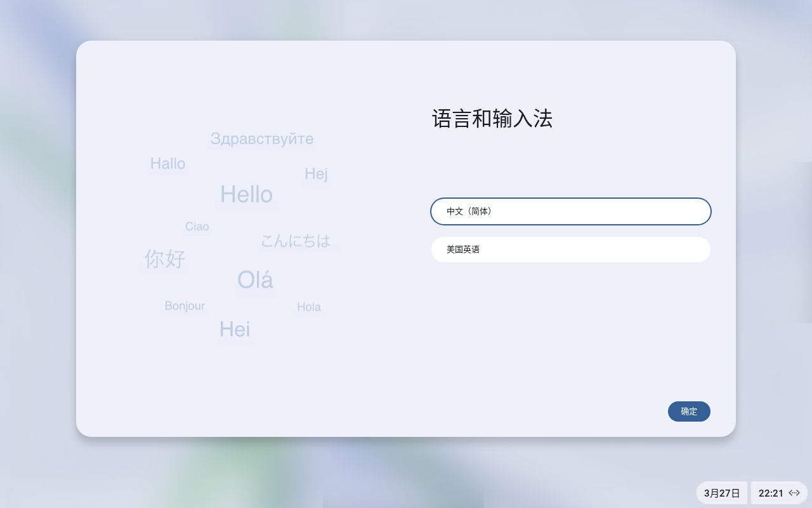
Task: Click the Hallo greeting graphic
Action: click(168, 164)
